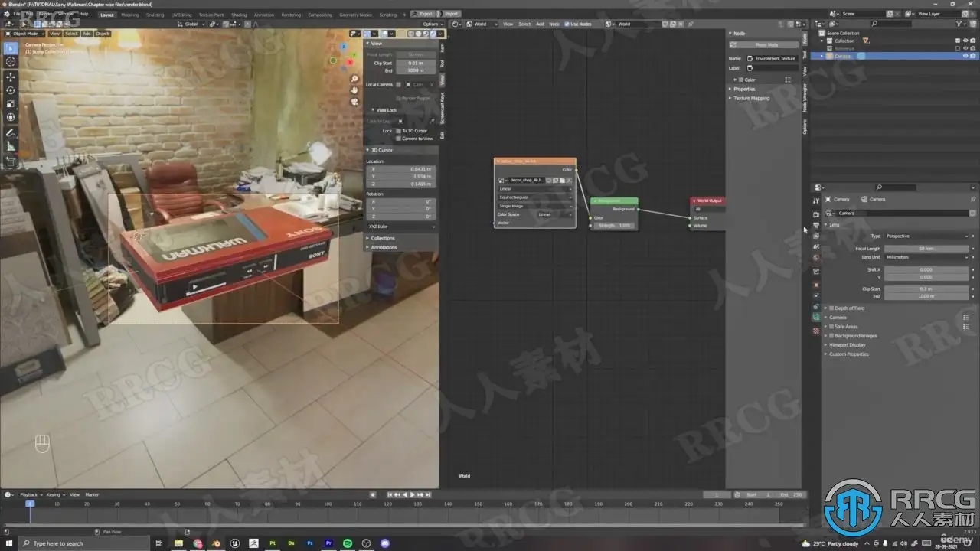Adjust the Background Strength slider
This screenshot has height=551, width=980.
coord(613,226)
